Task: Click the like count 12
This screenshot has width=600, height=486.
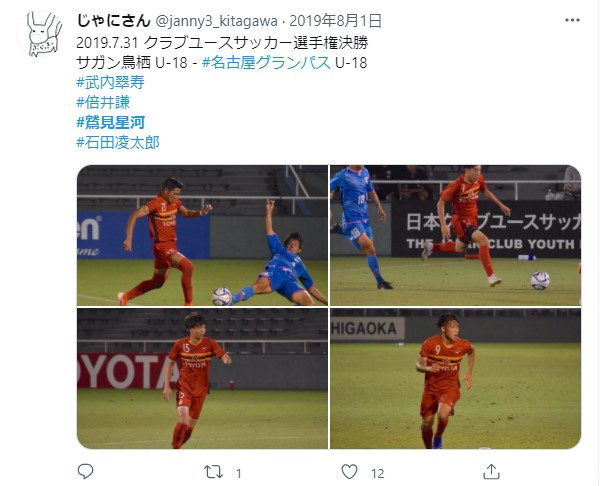Action: [x=377, y=474]
